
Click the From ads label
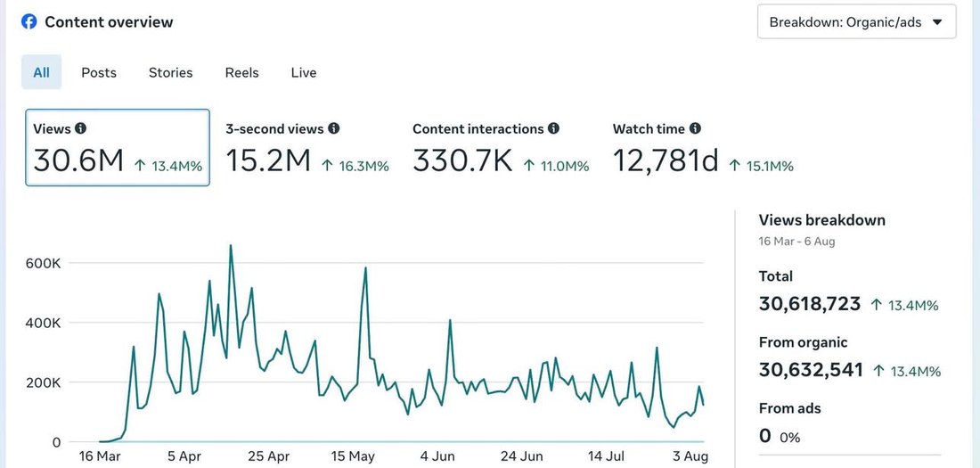(x=790, y=408)
